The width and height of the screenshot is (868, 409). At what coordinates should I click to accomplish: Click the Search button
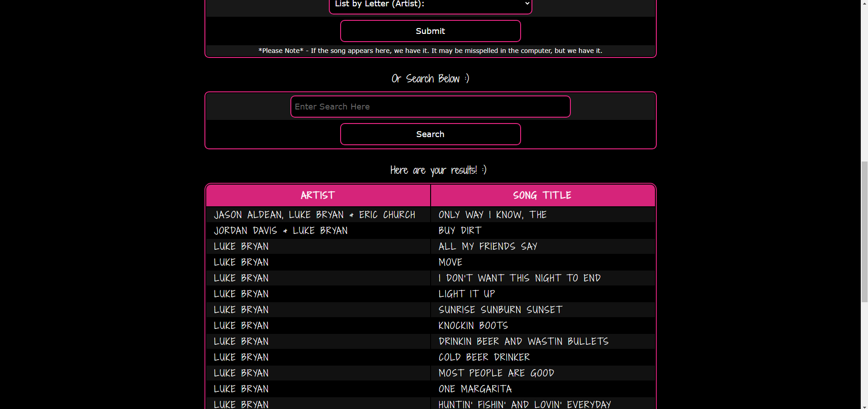(x=430, y=134)
